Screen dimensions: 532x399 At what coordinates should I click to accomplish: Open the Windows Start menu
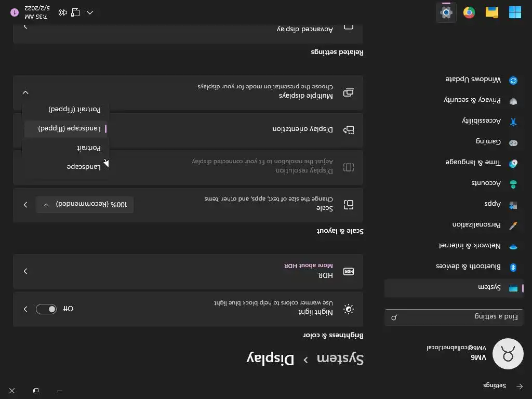[515, 12]
